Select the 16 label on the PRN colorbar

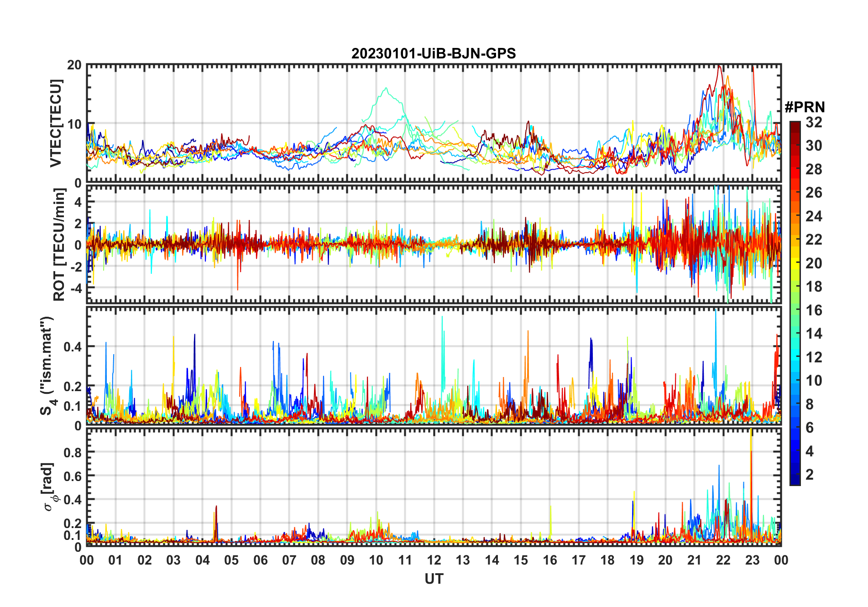tap(814, 310)
